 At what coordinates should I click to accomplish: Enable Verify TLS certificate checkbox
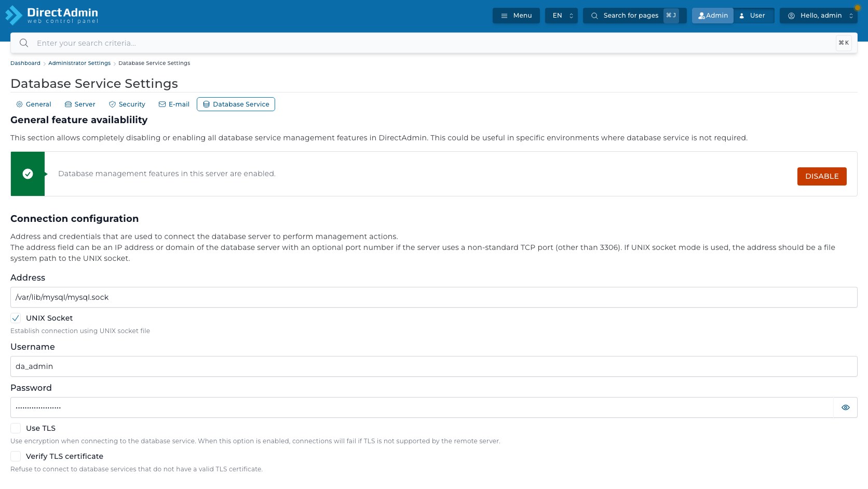(x=16, y=456)
